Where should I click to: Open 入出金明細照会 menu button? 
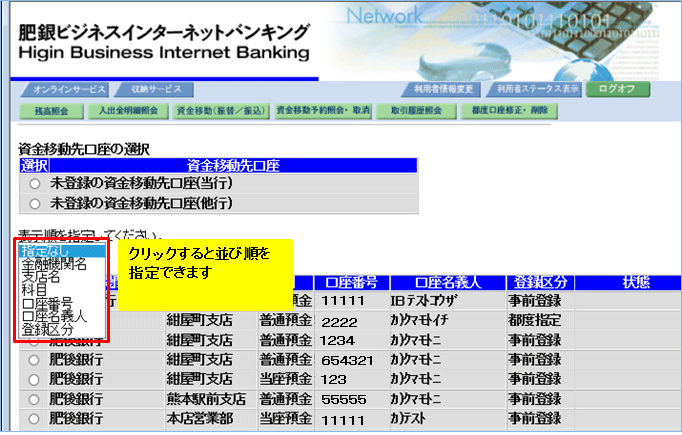pos(126,110)
